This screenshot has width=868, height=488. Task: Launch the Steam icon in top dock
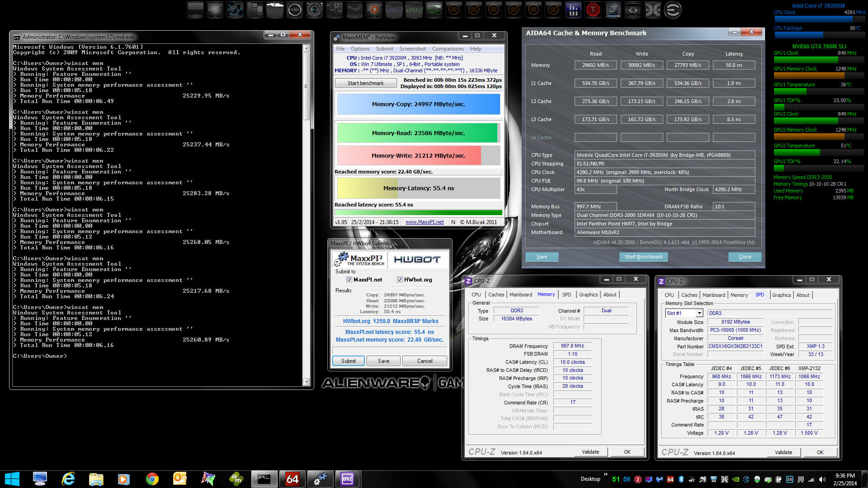(x=354, y=10)
